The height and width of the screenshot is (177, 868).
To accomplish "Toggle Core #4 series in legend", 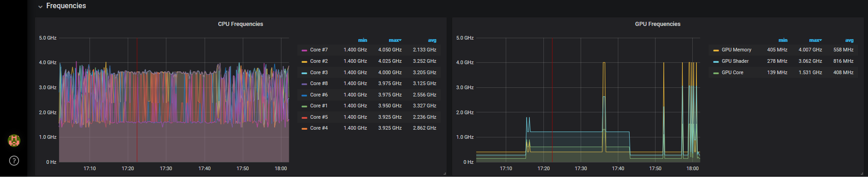I will (319, 128).
